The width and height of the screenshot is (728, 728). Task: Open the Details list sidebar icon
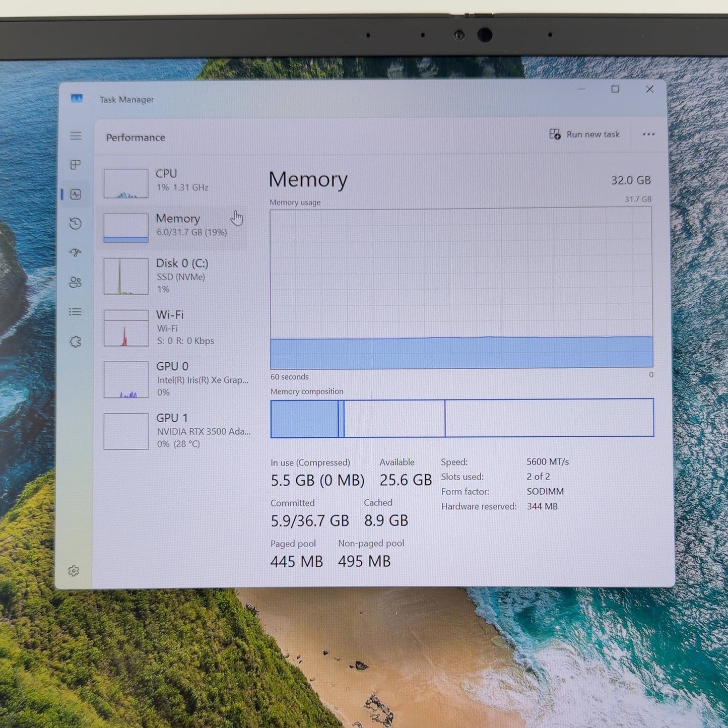(76, 312)
